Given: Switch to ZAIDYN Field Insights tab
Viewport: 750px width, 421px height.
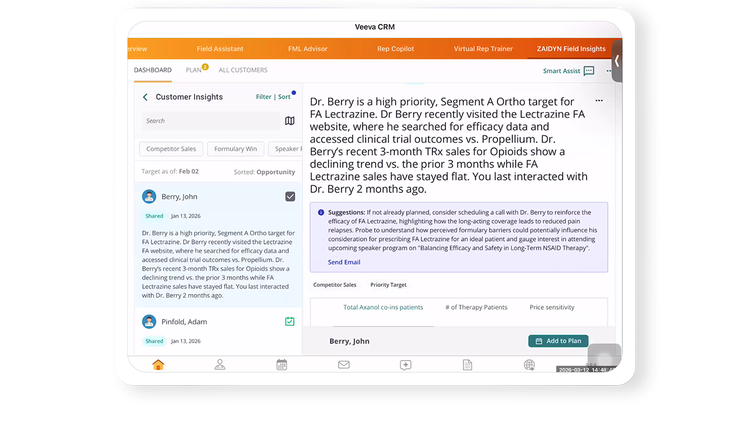Looking at the screenshot, I should 571,49.
